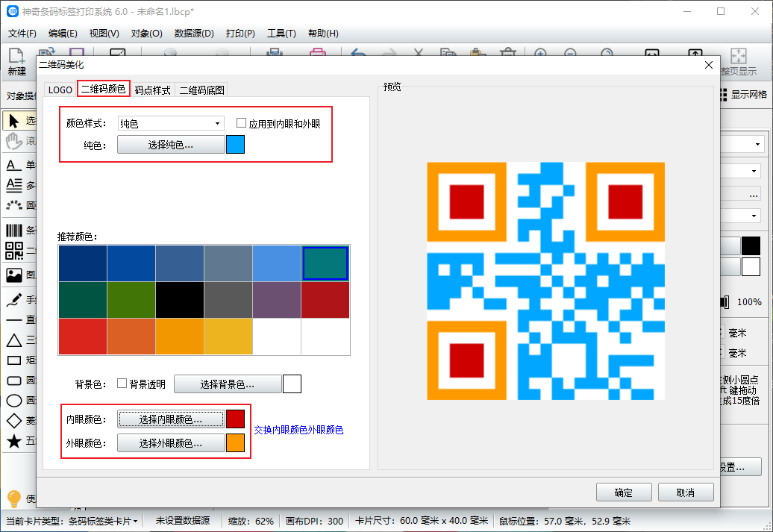Open the 打印(P) menu
The width and height of the screenshot is (773, 532).
click(x=240, y=34)
